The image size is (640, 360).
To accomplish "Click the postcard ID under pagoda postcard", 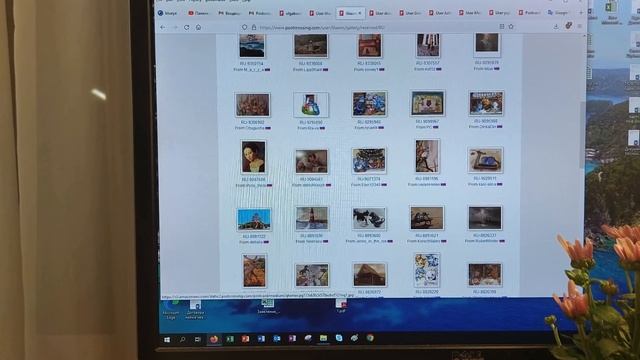I will tap(254, 236).
